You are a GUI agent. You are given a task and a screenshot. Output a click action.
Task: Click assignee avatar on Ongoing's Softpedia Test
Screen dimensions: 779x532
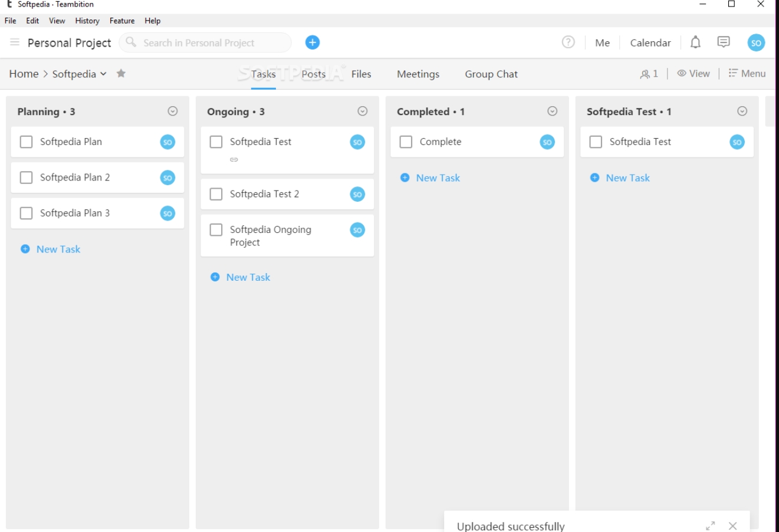tap(357, 142)
